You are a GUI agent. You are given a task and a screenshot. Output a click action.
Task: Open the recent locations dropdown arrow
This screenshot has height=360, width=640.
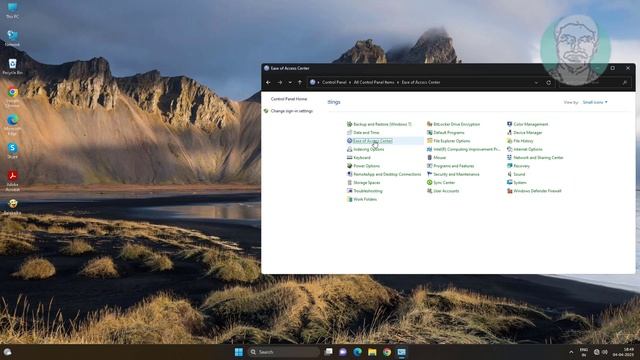[290, 82]
